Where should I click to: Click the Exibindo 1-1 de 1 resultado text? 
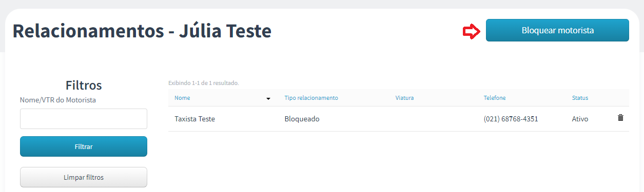tap(203, 82)
